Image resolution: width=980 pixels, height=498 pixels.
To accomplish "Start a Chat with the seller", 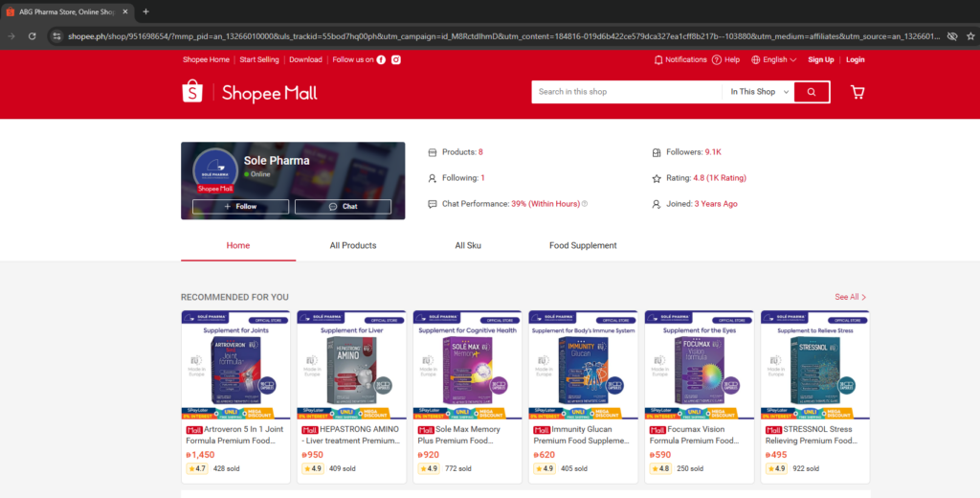I will pos(343,207).
